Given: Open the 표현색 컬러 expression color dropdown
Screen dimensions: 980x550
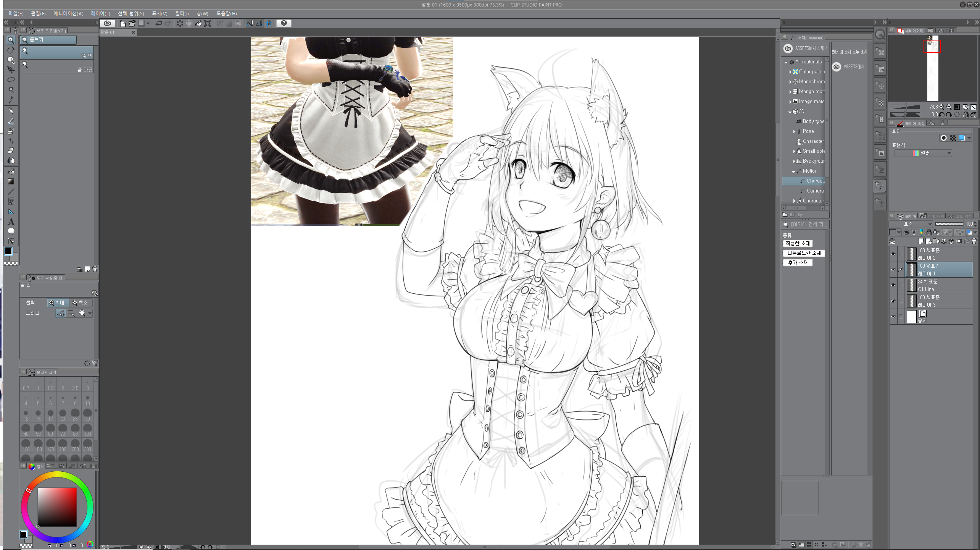Looking at the screenshot, I should coord(923,153).
